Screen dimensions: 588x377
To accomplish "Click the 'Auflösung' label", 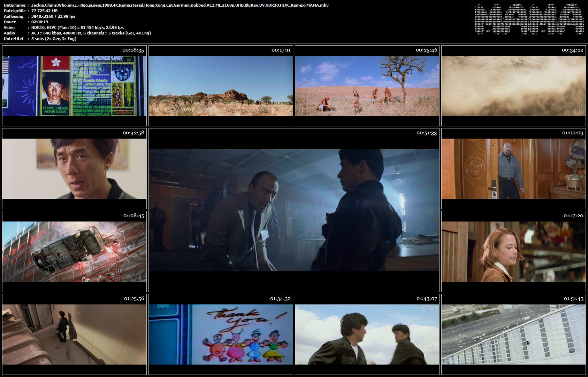I will (x=14, y=16).
